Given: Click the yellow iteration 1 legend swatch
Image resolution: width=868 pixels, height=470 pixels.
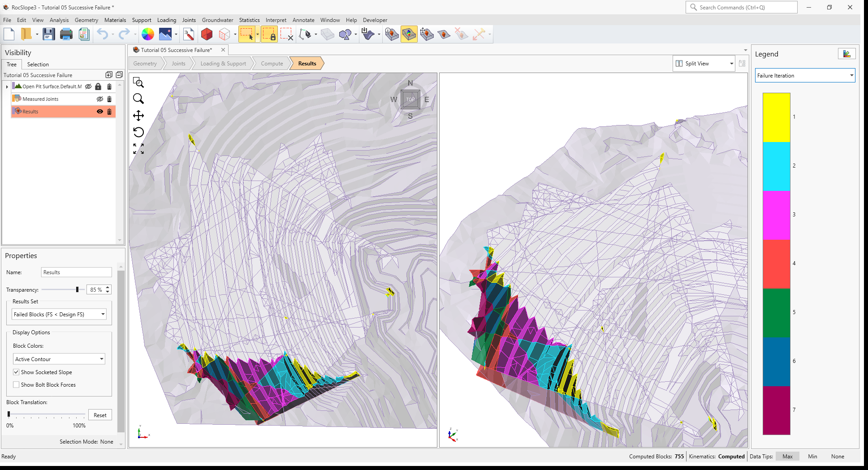Looking at the screenshot, I should point(777,117).
